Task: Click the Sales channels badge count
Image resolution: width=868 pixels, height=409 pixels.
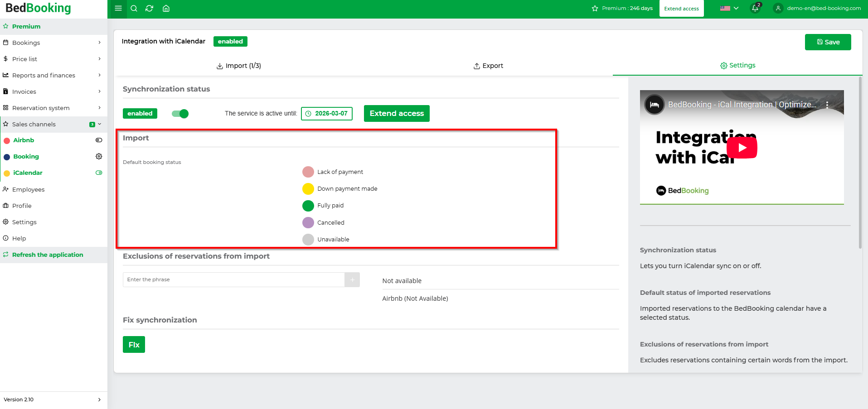Action: pos(92,124)
